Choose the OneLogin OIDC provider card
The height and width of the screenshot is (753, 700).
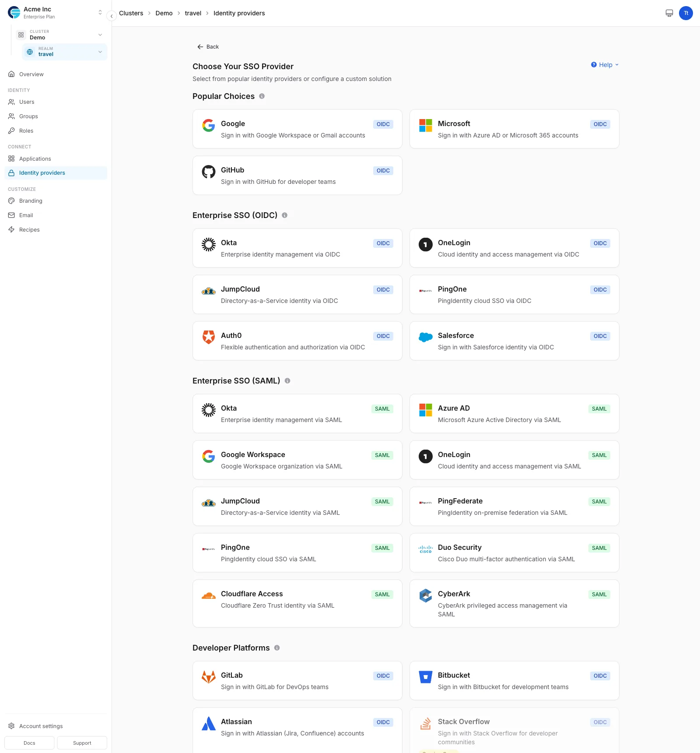point(514,248)
